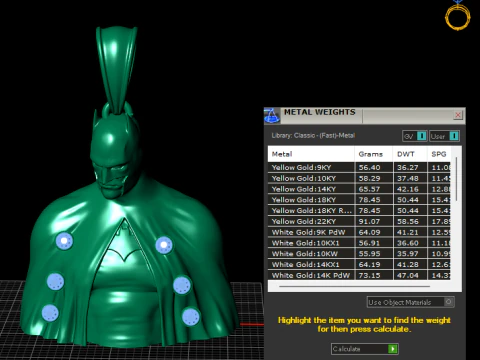Toggle the User library switch
Screen dimensions: 480x360
[x=454, y=136]
